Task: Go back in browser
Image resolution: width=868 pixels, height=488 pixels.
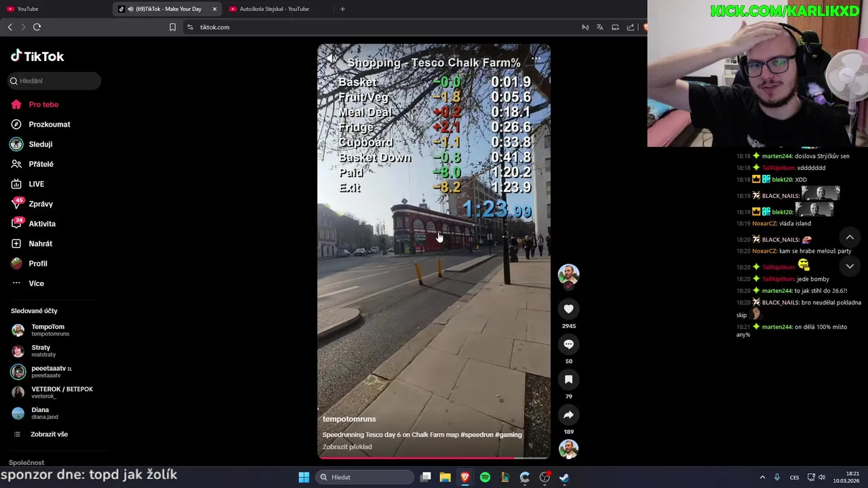Action: (9, 27)
